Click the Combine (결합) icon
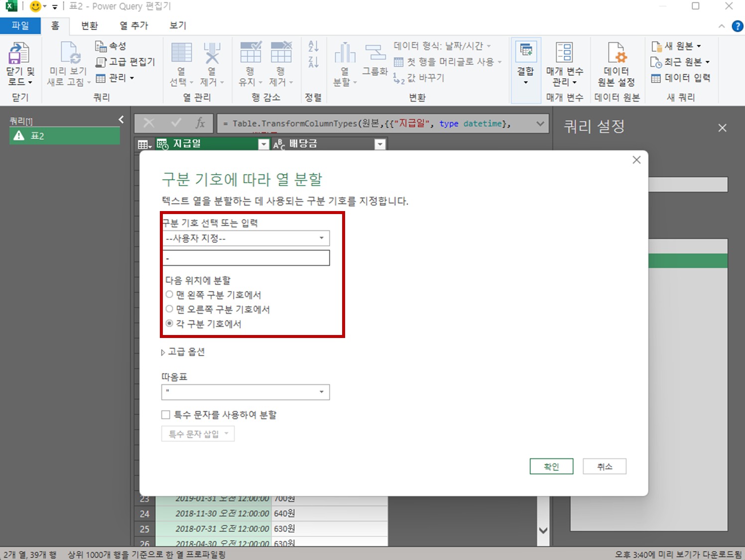The width and height of the screenshot is (745, 560). tap(525, 62)
